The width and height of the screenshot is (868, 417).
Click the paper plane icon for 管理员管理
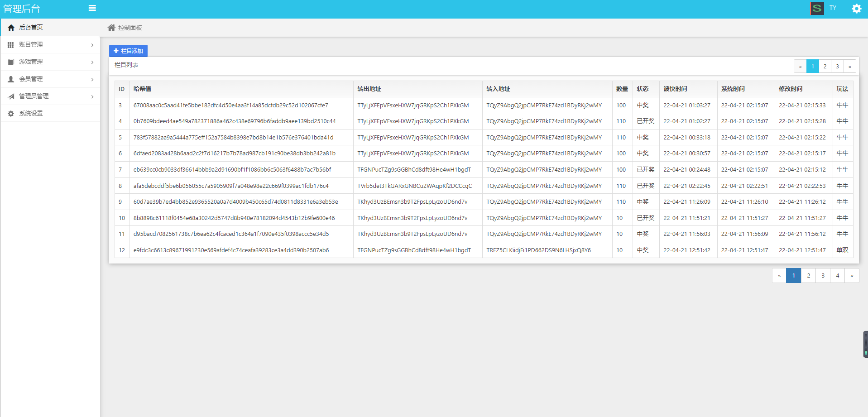(x=11, y=96)
